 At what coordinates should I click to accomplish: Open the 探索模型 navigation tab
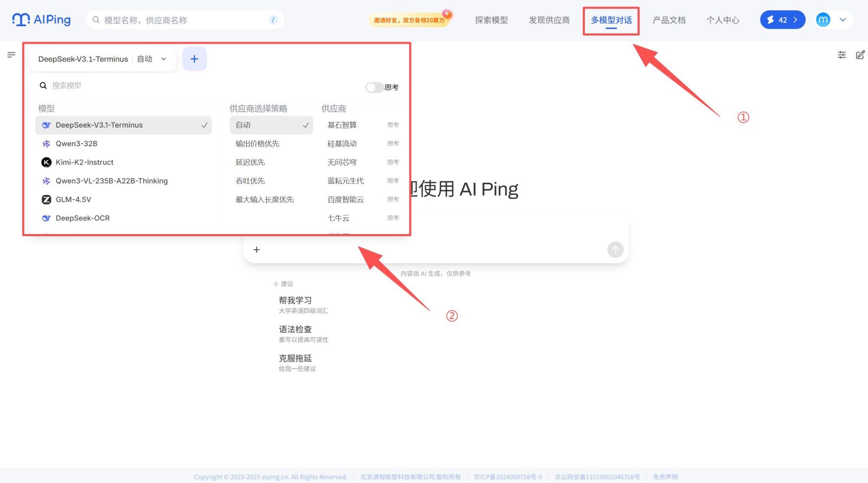[491, 20]
